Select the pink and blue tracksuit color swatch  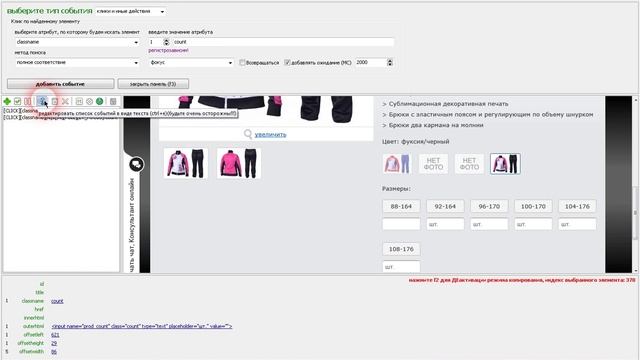coord(397,164)
